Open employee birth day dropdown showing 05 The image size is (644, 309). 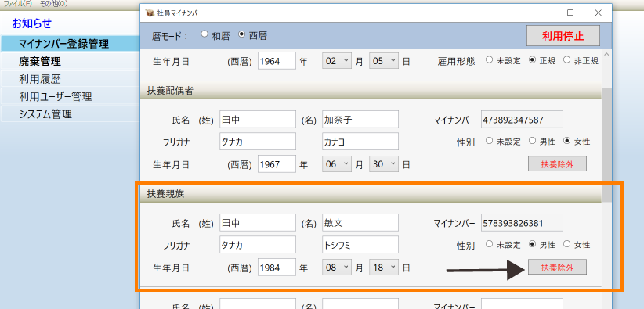(x=384, y=61)
